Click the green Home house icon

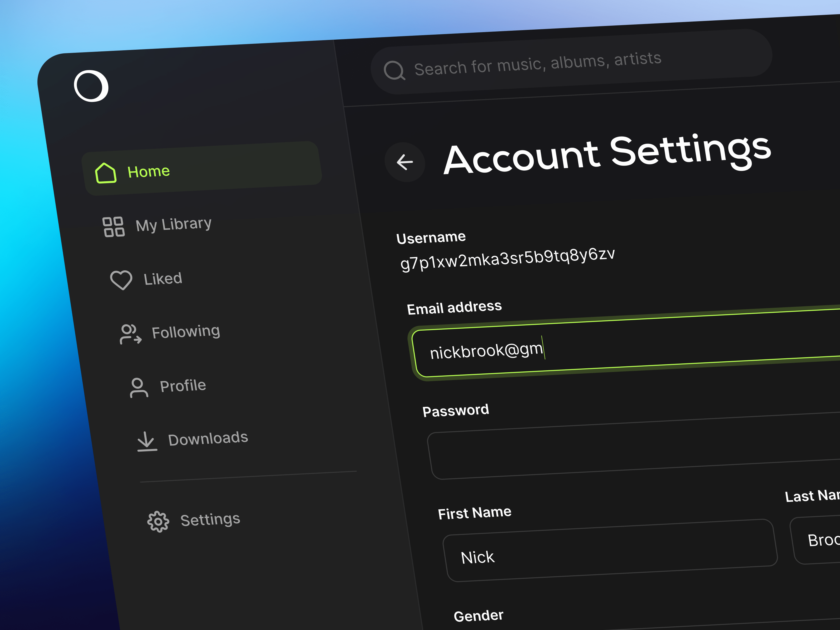click(x=106, y=173)
